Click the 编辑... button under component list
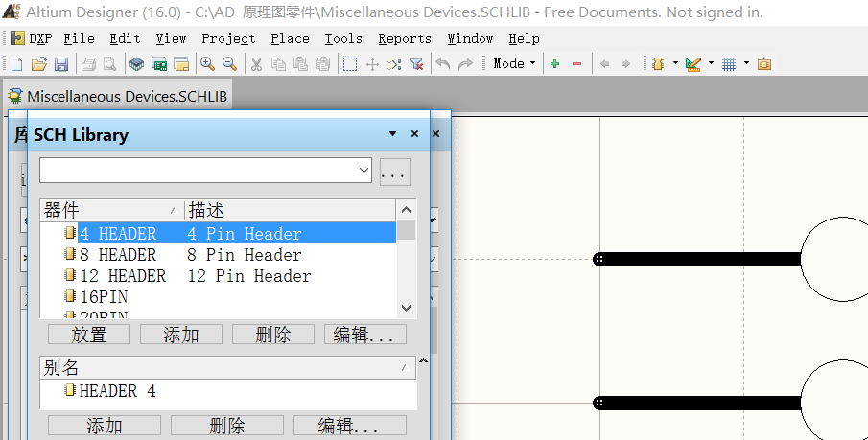868x440 pixels. click(x=364, y=335)
